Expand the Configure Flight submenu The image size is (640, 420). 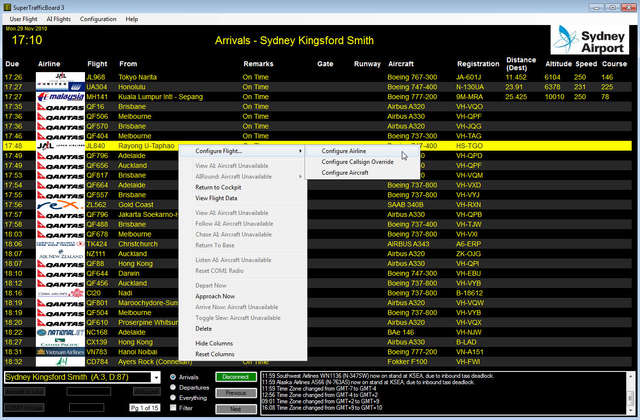243,151
